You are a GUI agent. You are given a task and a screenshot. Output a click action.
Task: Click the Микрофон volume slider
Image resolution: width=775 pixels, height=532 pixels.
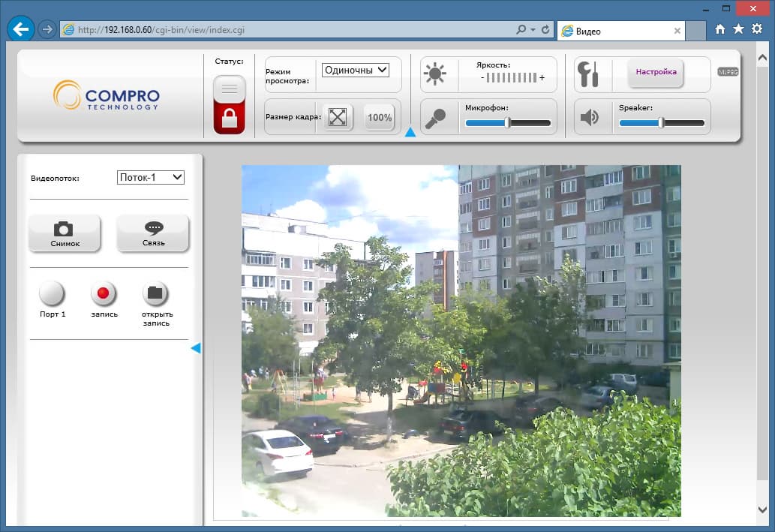[508, 122]
